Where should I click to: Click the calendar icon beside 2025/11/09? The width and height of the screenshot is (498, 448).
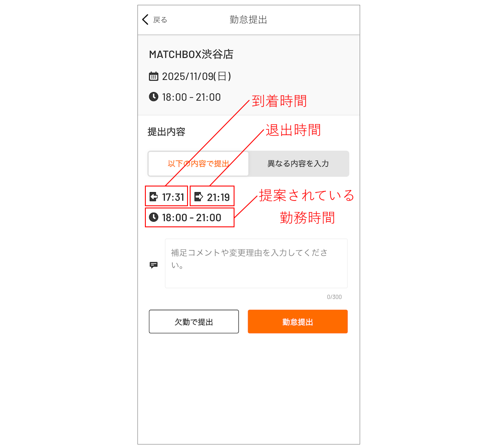point(153,76)
